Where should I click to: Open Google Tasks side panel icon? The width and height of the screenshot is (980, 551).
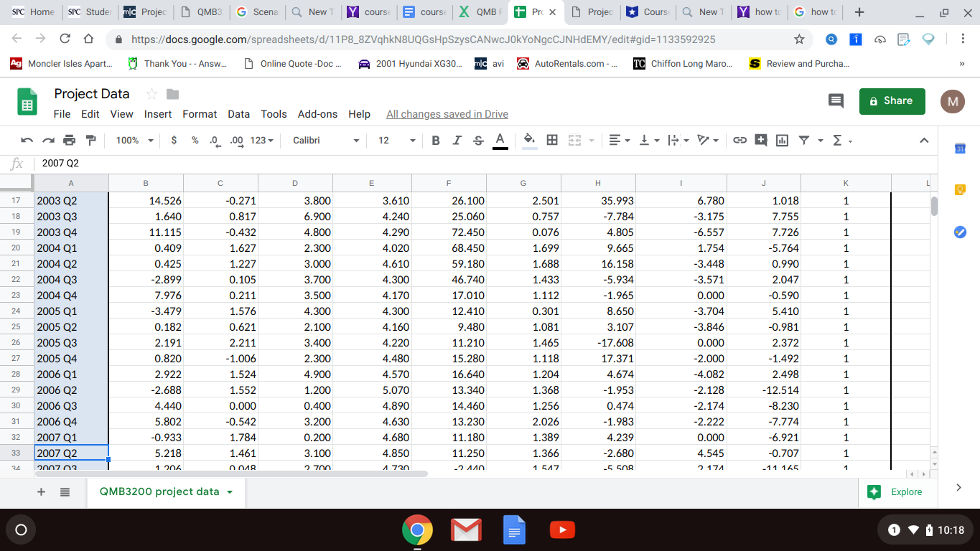pos(961,232)
